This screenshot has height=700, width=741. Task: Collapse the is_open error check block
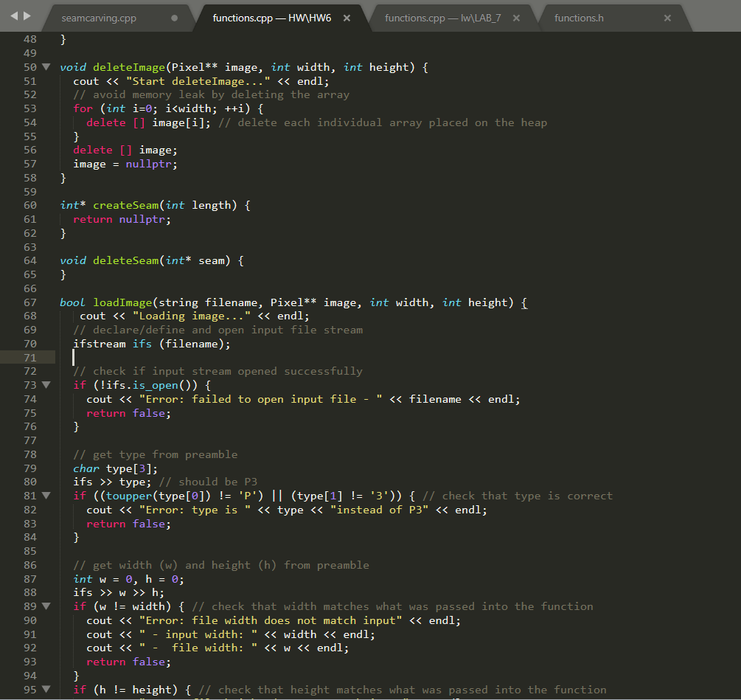pos(46,384)
